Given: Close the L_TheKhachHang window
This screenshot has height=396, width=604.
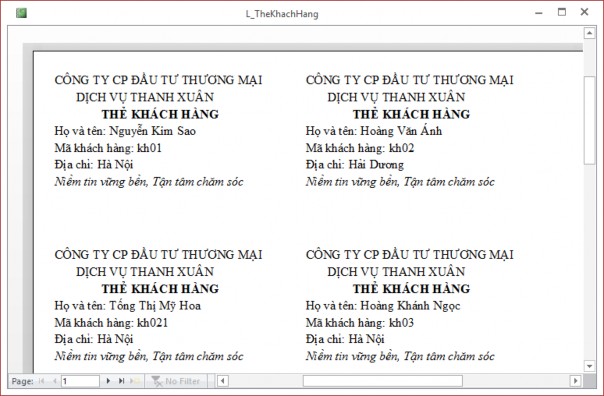Looking at the screenshot, I should click(x=584, y=12).
